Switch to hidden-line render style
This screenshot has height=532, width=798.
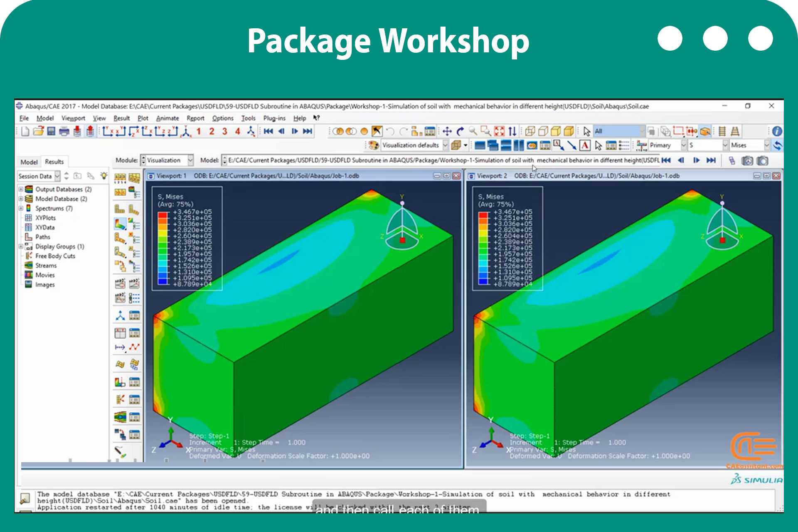click(x=543, y=131)
